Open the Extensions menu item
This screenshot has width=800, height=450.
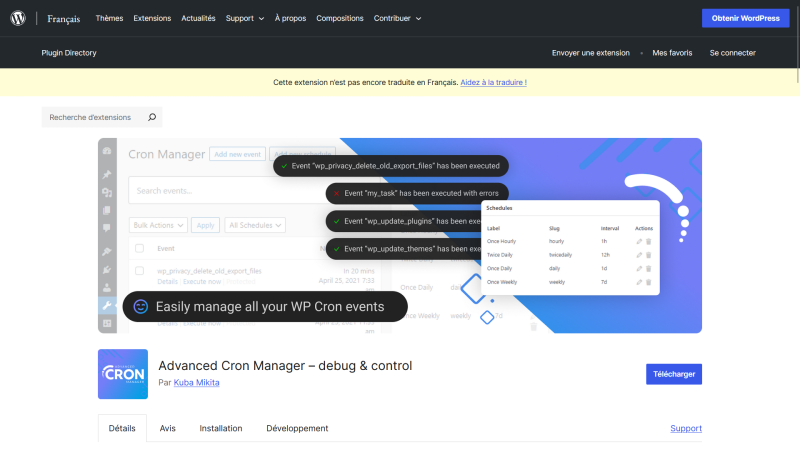152,18
